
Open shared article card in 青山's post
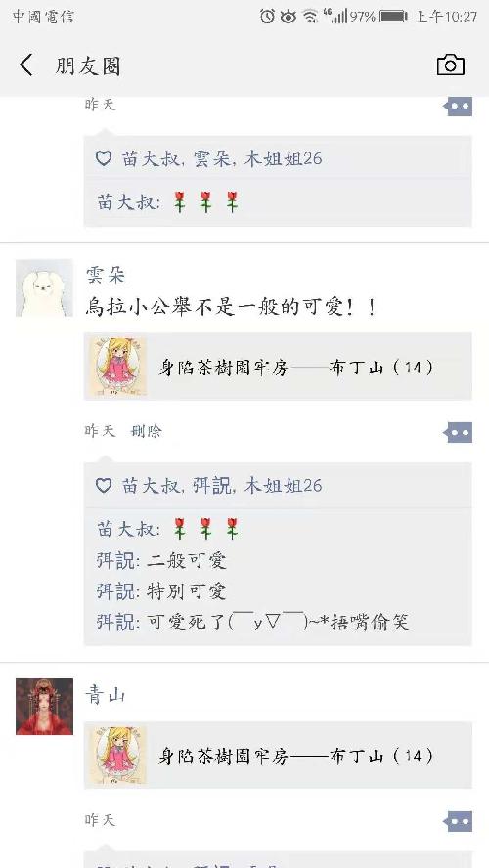[x=278, y=755]
